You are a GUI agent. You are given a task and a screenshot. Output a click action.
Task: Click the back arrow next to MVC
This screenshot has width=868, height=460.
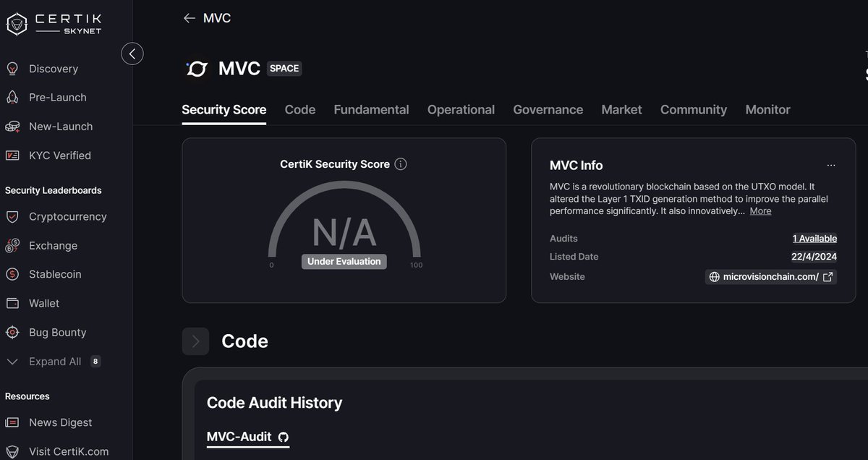tap(190, 18)
